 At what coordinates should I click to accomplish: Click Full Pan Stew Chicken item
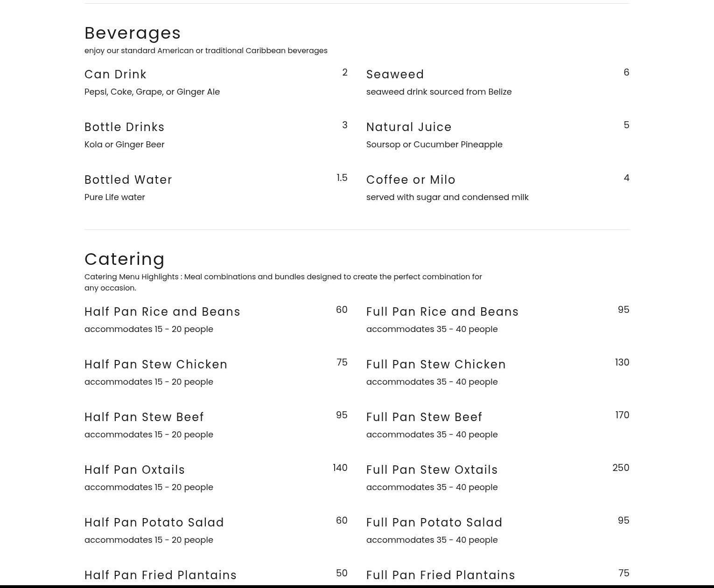(x=436, y=365)
